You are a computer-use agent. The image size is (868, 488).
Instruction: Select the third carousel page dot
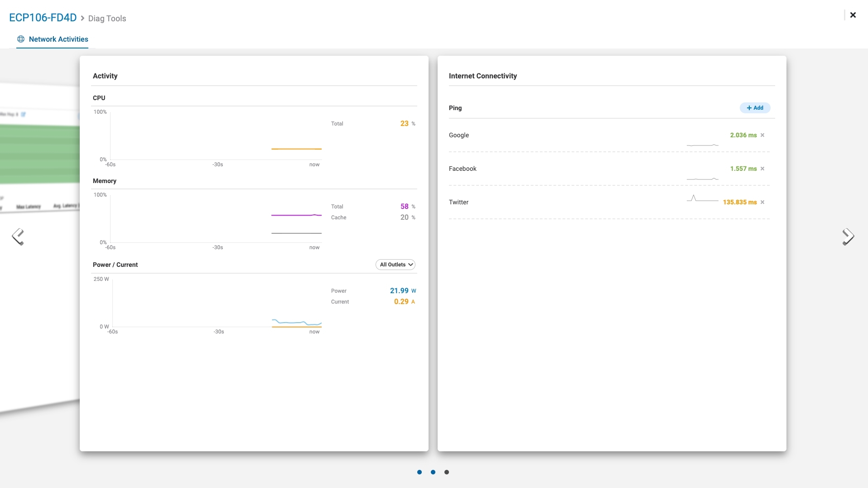pyautogui.click(x=447, y=472)
